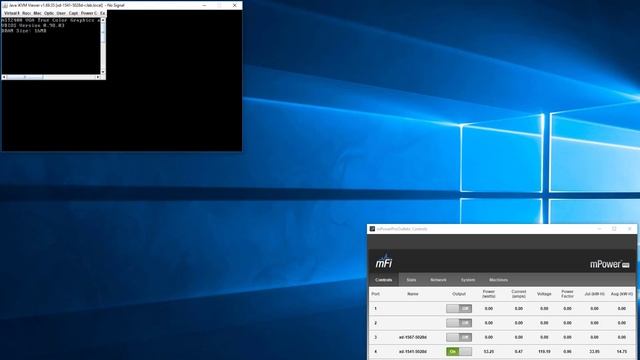Close the Java KVM Viewer window

click(234, 5)
